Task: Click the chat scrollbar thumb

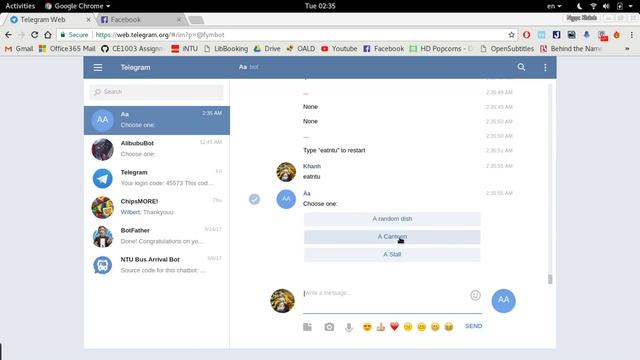Action: coord(550,279)
